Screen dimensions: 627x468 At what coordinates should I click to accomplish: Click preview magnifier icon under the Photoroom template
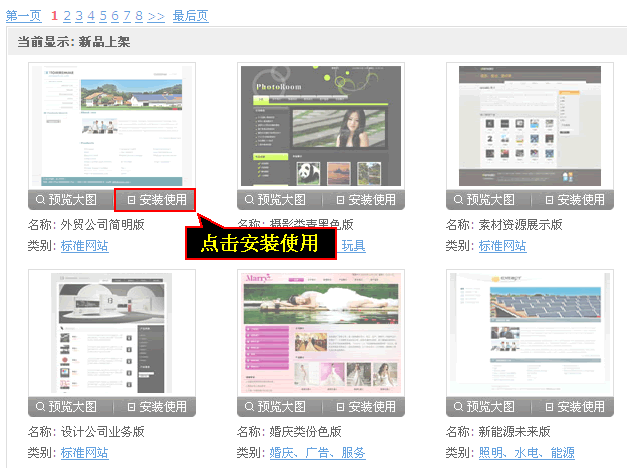[250, 200]
